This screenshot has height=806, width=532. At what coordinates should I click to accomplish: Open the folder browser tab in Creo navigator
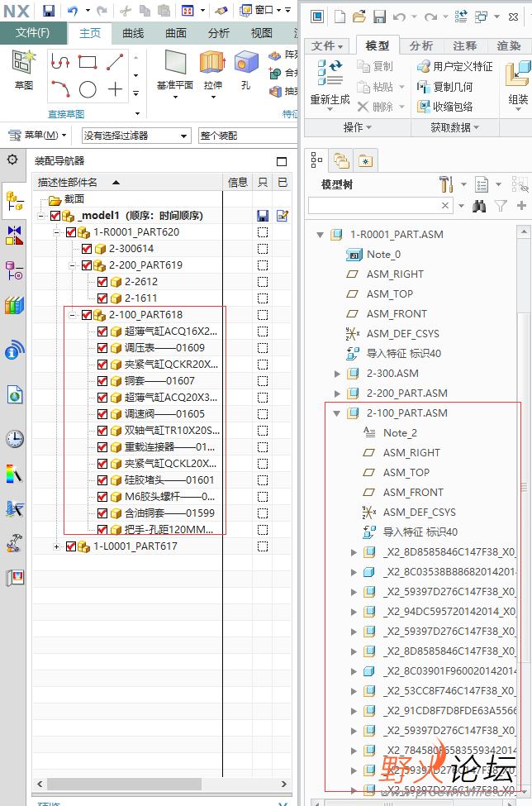tap(341, 161)
